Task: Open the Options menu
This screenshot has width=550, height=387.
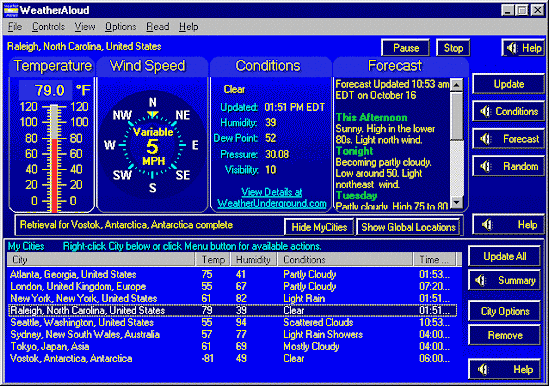Action: (x=120, y=27)
